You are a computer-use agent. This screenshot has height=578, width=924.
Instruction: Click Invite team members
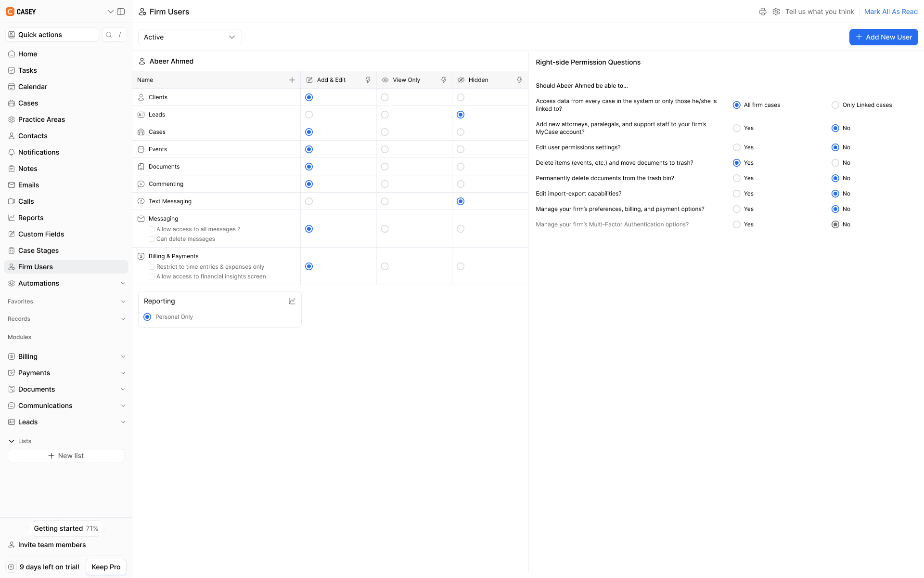(x=52, y=545)
